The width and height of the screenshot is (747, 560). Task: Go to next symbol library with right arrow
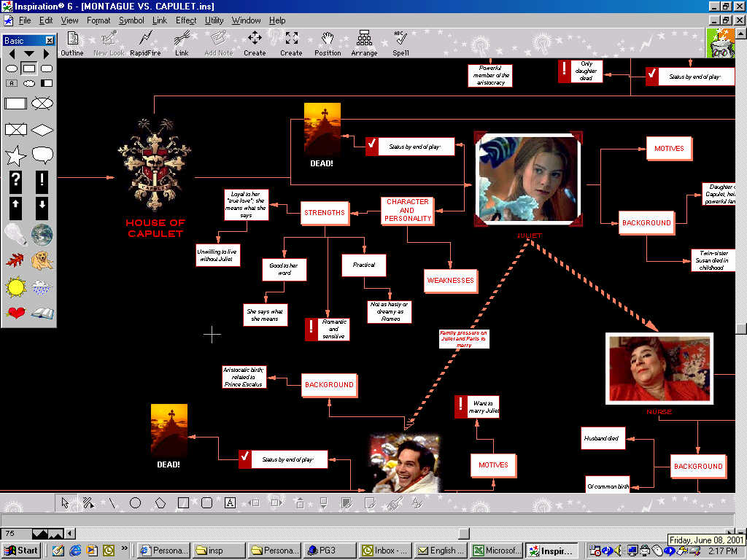pyautogui.click(x=47, y=54)
